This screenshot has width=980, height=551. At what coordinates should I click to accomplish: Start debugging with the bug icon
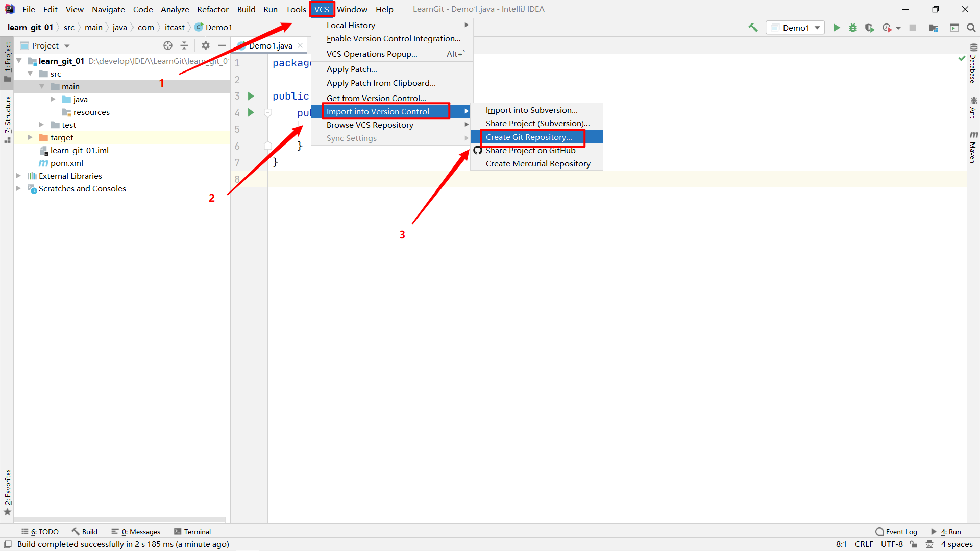tap(853, 28)
